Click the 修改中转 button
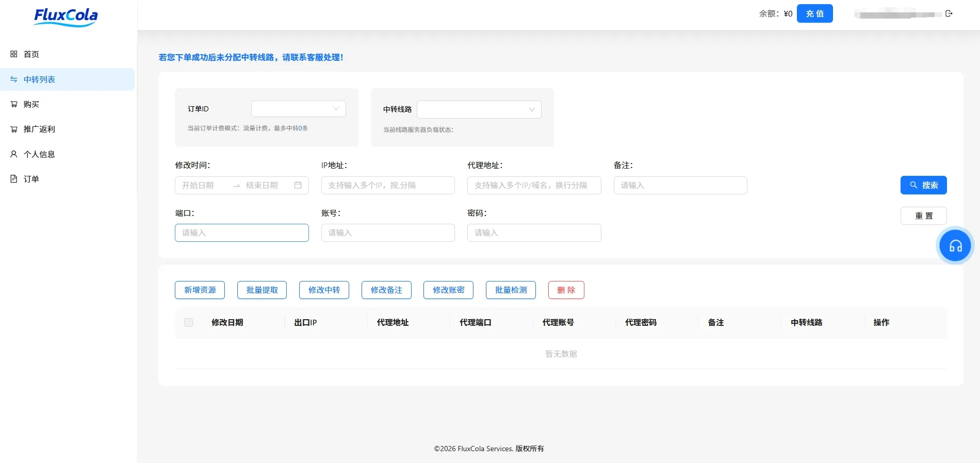980x463 pixels. click(324, 290)
